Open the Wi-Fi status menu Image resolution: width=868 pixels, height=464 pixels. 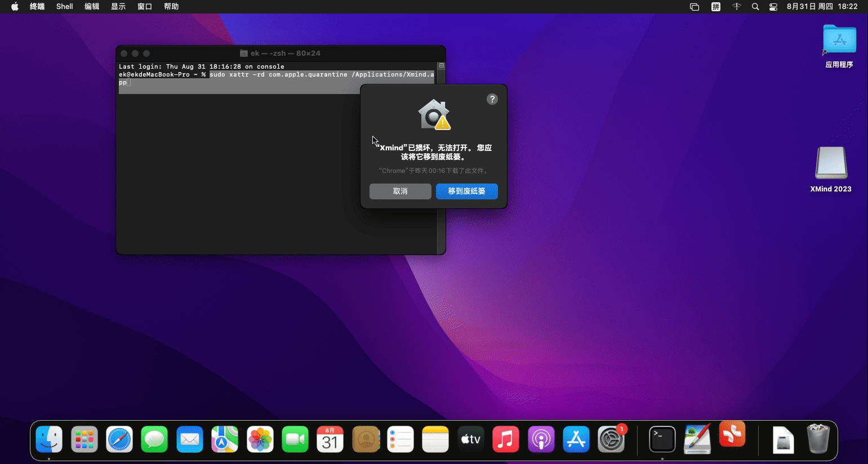tap(736, 7)
